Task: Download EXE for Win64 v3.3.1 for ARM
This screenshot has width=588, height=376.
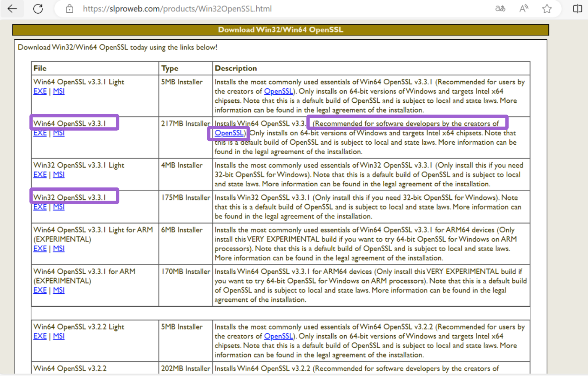Action: (40, 290)
